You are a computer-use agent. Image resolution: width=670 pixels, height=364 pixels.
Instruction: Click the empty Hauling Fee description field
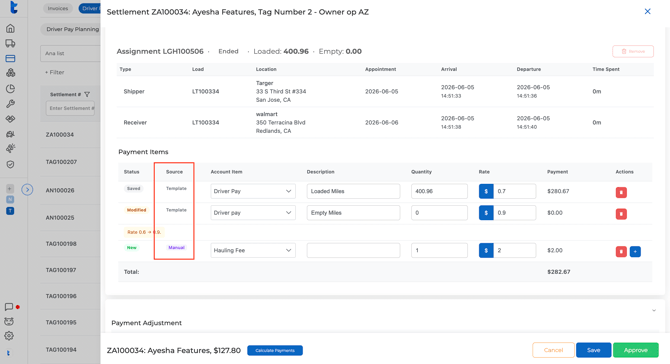click(353, 250)
